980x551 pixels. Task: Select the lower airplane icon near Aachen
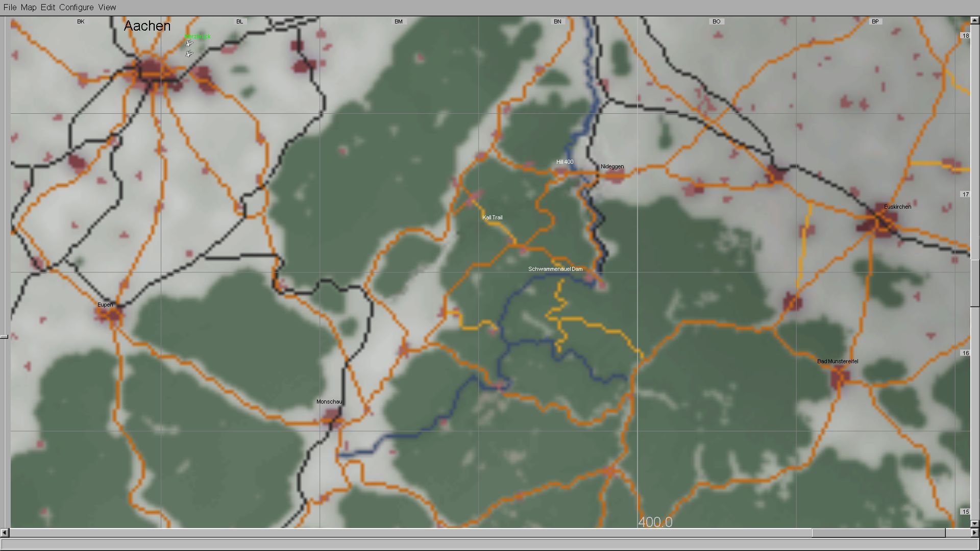[x=189, y=54]
